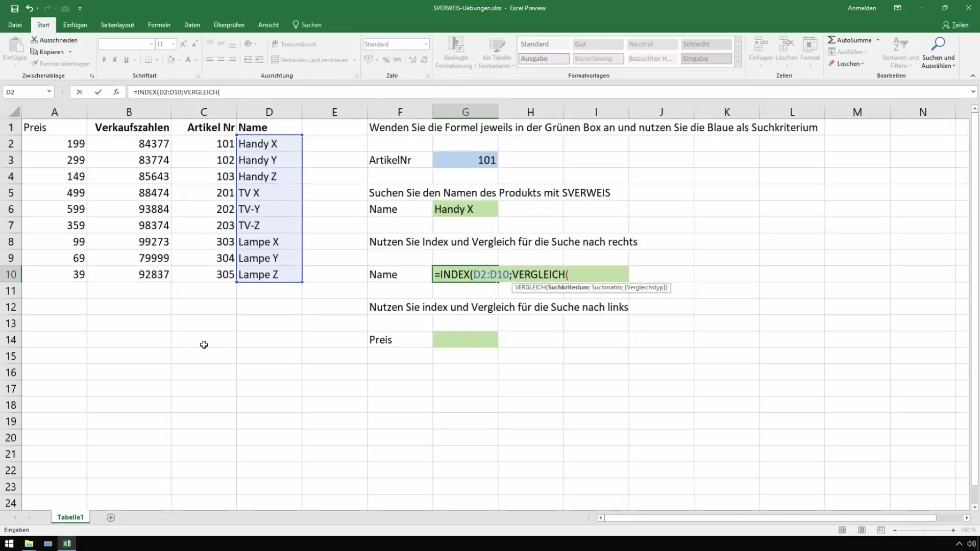Switch to Einfügen ribbon tab
The image size is (980, 551).
click(75, 24)
